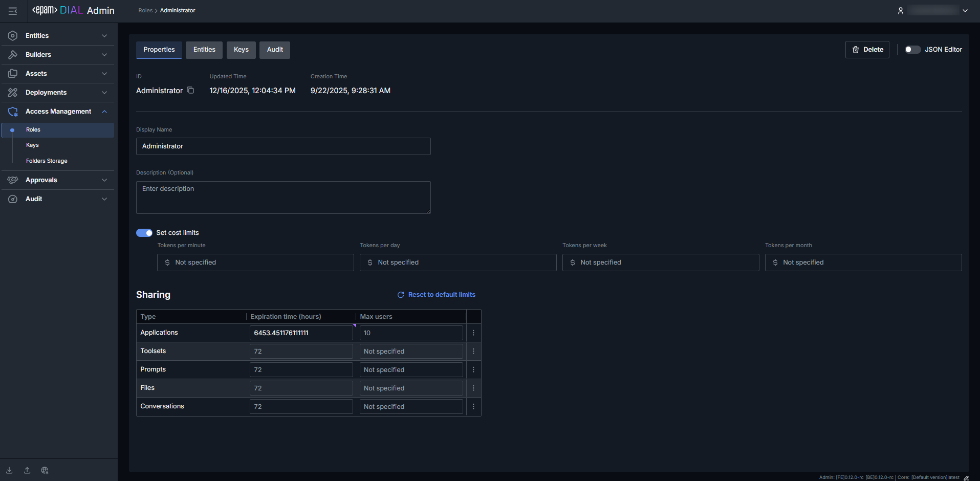Copy the Administrator ID with copy icon
This screenshot has width=980, height=481.
pyautogui.click(x=190, y=91)
